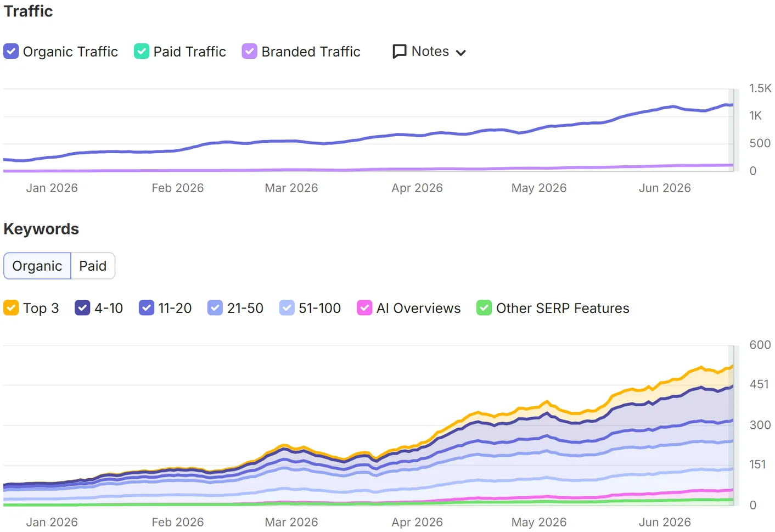Viewport: 775px width, 532px height.
Task: Select the Organic keywords tab
Action: click(37, 266)
